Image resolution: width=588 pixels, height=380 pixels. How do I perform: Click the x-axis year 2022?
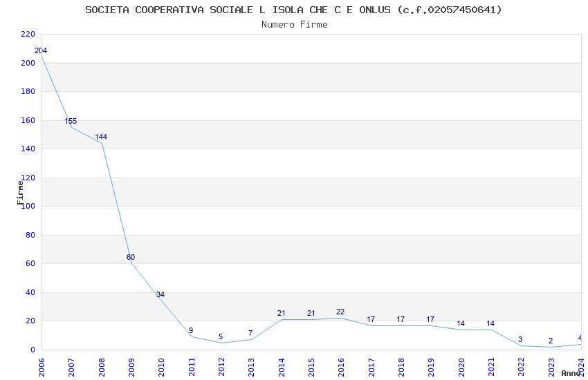[x=522, y=368]
